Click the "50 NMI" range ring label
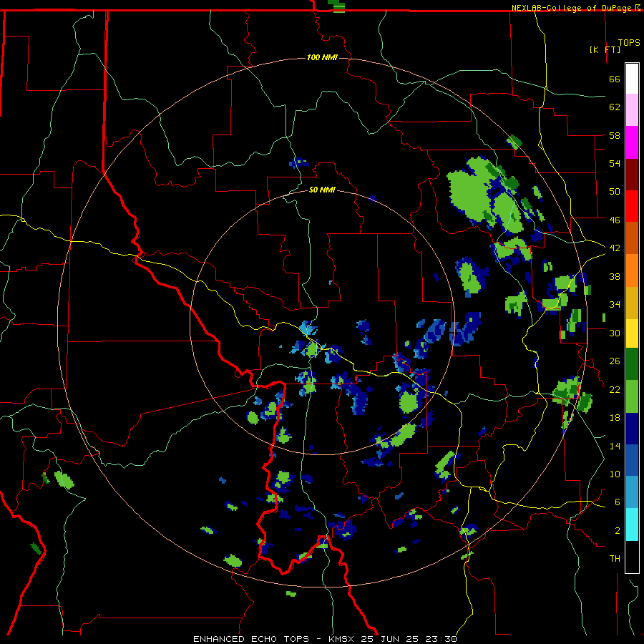 (322, 190)
